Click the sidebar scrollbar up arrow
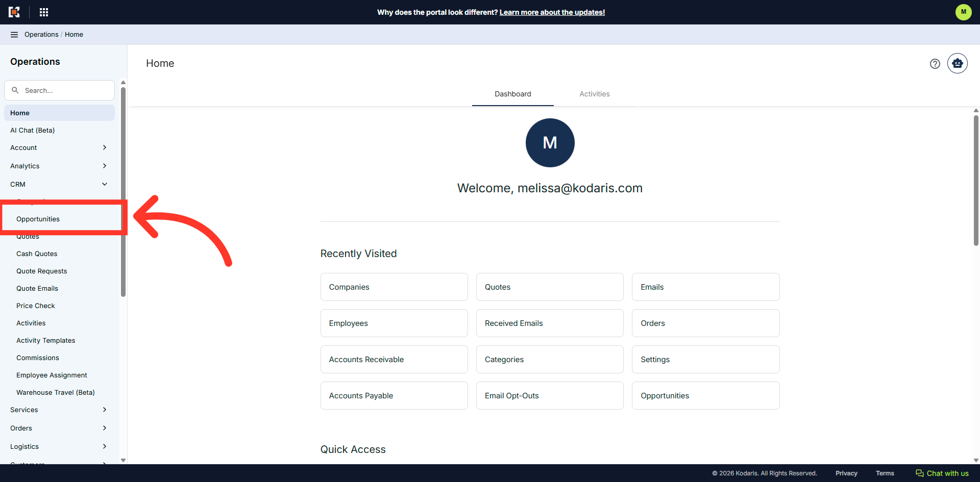The image size is (980, 482). (x=123, y=82)
